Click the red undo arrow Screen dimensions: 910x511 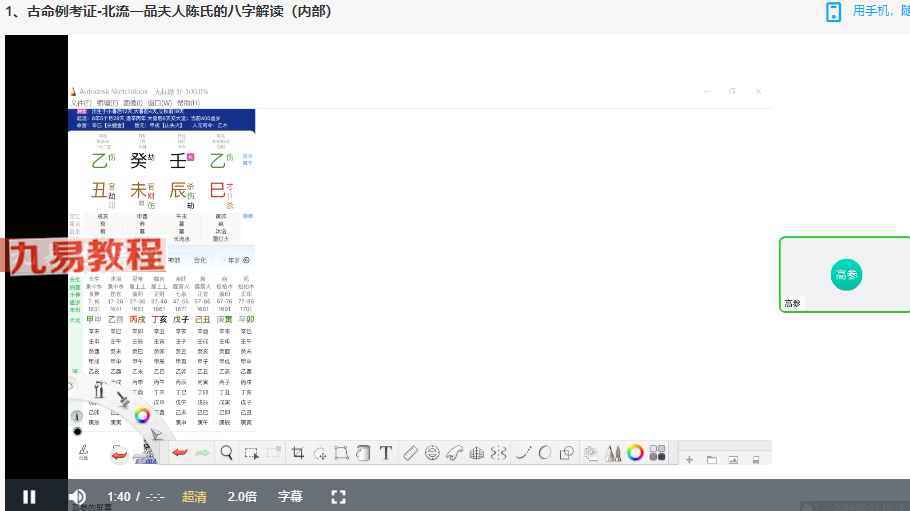coord(180,453)
